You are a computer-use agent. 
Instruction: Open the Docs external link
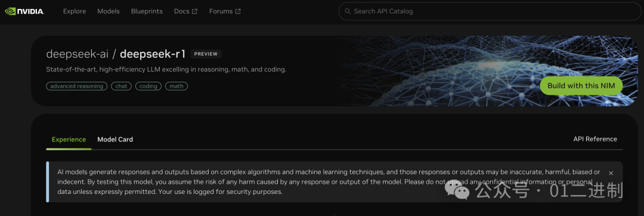coord(185,11)
